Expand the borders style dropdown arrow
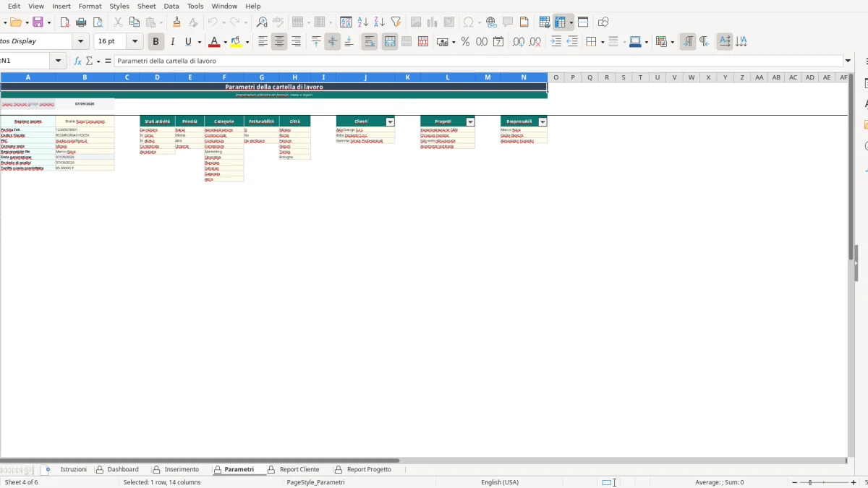 [x=602, y=42]
